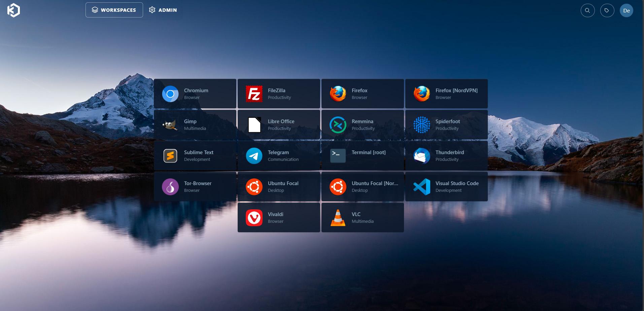644x311 pixels.
Task: Launch the Terminal [root] workspace
Action: [x=363, y=155]
